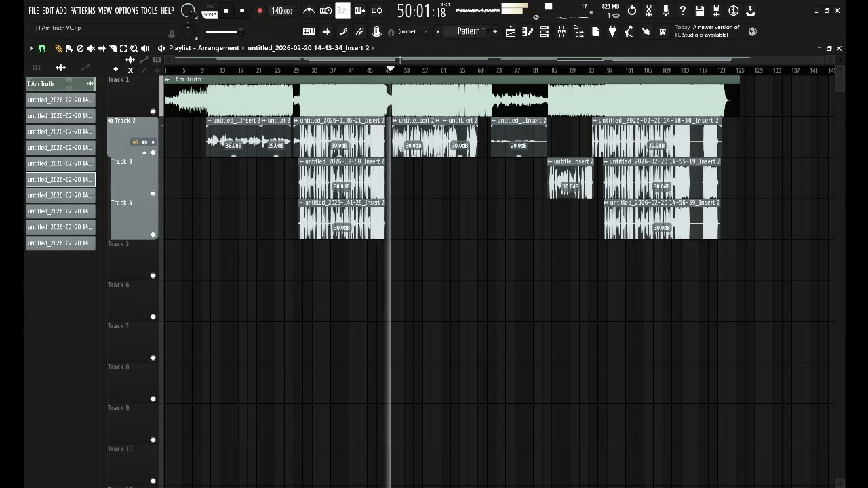Mute Track 1 using its dot
The width and height of the screenshot is (868, 488).
click(x=153, y=112)
